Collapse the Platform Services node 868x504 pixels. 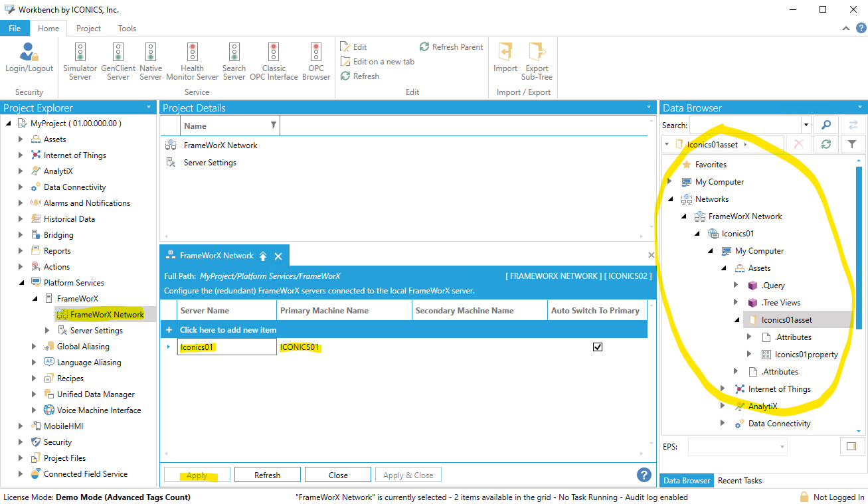click(x=21, y=283)
